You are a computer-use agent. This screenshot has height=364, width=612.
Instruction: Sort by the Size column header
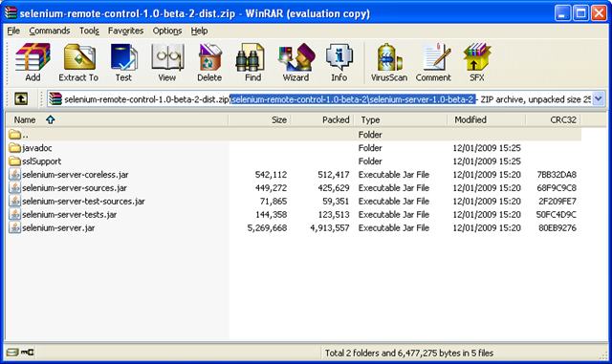[260, 119]
